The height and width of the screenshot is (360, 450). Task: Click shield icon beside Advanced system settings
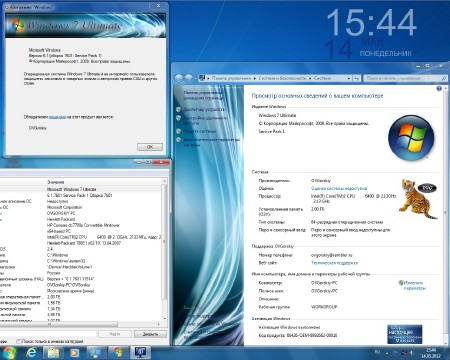179,140
